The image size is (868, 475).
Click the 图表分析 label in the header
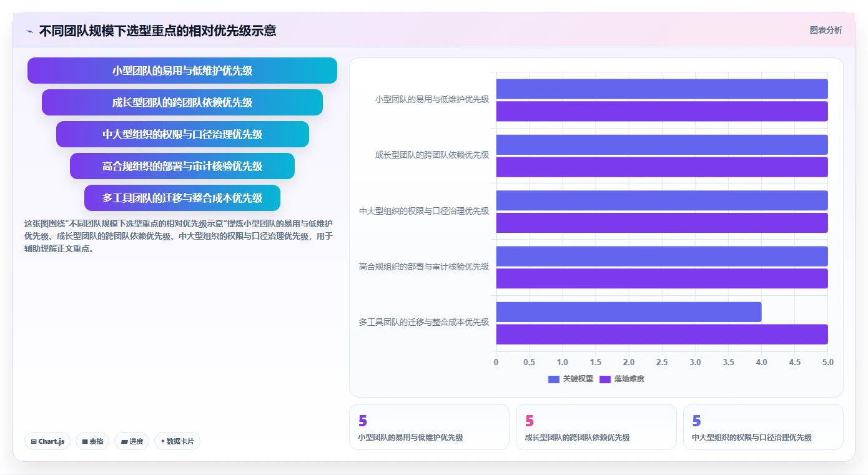click(x=826, y=30)
